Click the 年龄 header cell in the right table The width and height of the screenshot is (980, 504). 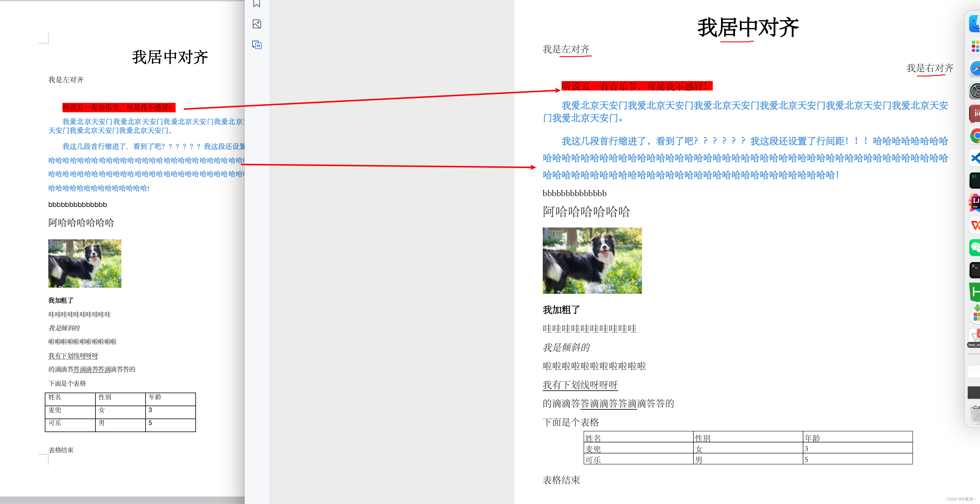point(857,437)
